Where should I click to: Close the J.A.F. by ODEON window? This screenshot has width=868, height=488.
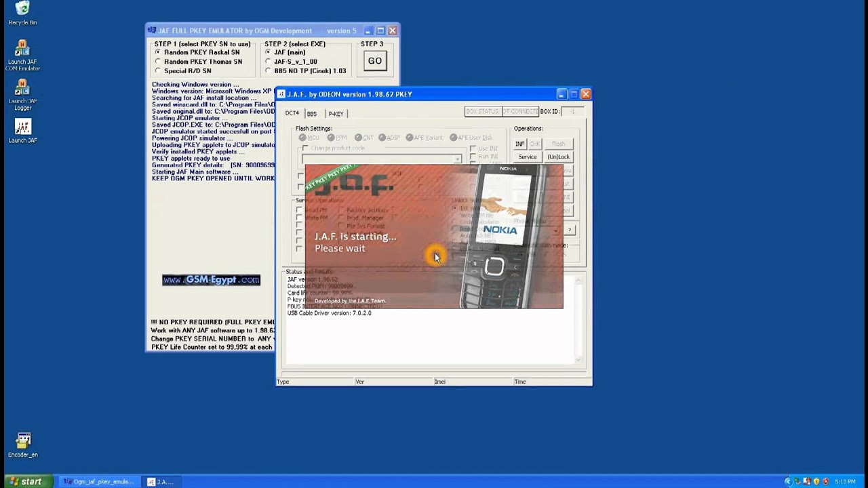pyautogui.click(x=586, y=94)
